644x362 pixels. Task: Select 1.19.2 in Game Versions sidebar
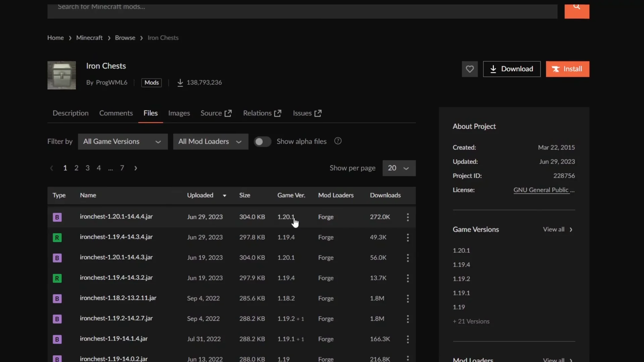click(461, 279)
